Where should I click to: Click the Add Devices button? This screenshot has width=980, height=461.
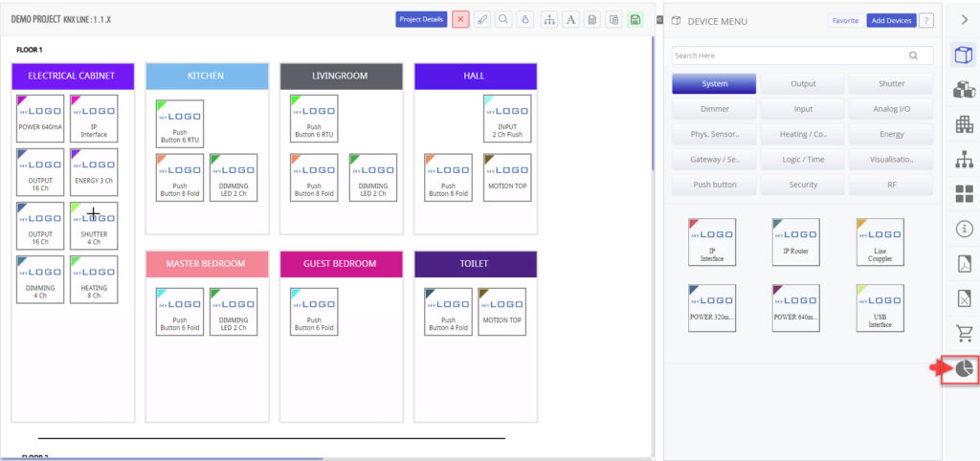(x=891, y=21)
